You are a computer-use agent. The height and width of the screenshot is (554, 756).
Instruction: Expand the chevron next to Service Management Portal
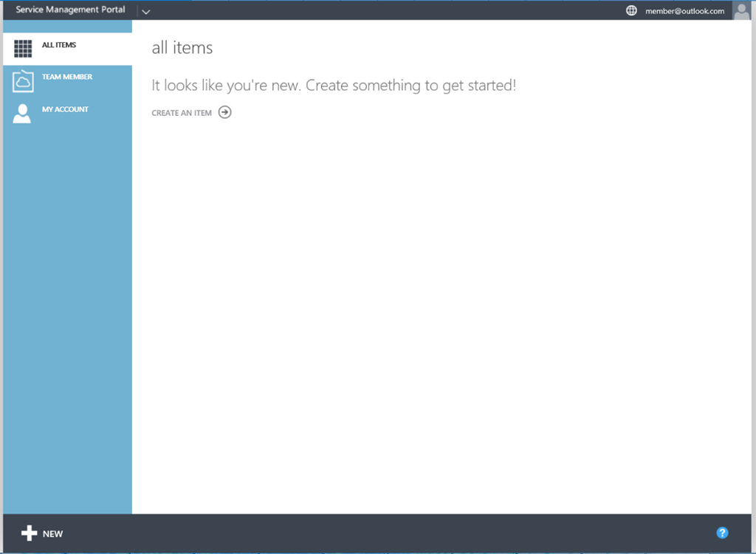tap(145, 12)
